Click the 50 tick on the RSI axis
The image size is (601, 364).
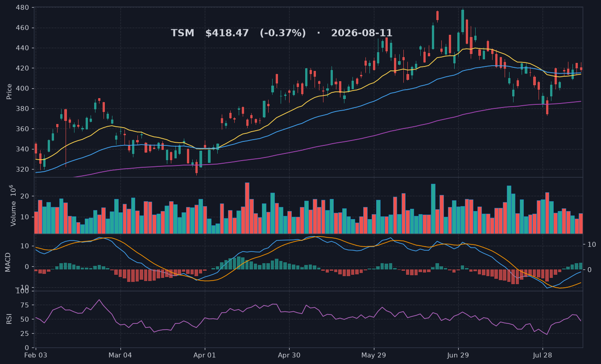pyautogui.click(x=25, y=319)
